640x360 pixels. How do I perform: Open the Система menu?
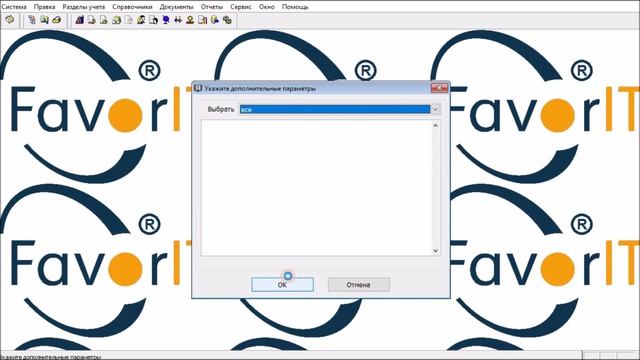(x=14, y=7)
